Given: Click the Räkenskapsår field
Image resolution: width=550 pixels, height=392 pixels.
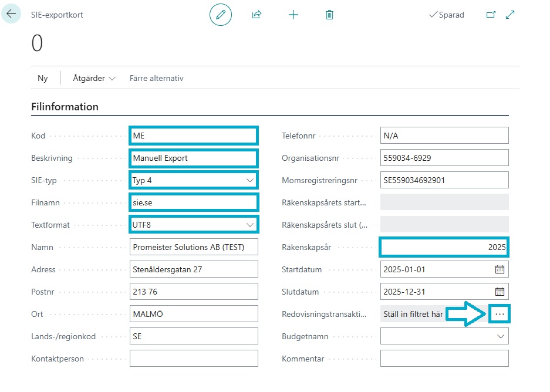Looking at the screenshot, I should point(443,247).
